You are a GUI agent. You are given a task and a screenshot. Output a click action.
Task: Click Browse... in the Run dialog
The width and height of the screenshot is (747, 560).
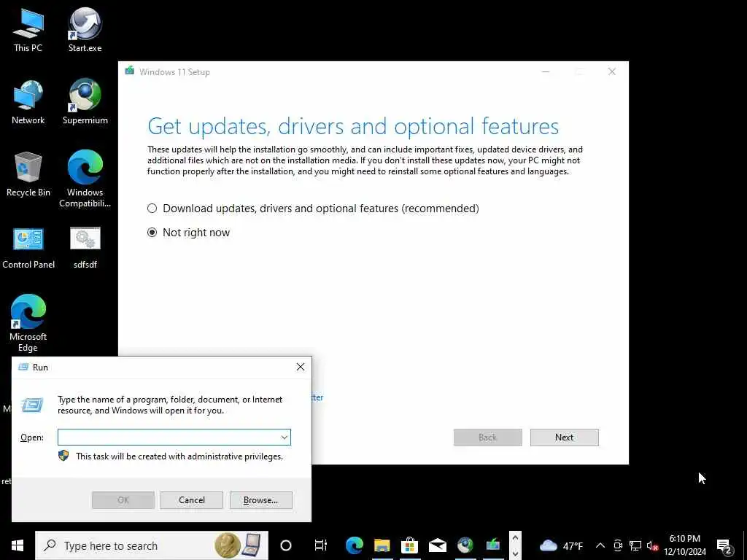(260, 500)
